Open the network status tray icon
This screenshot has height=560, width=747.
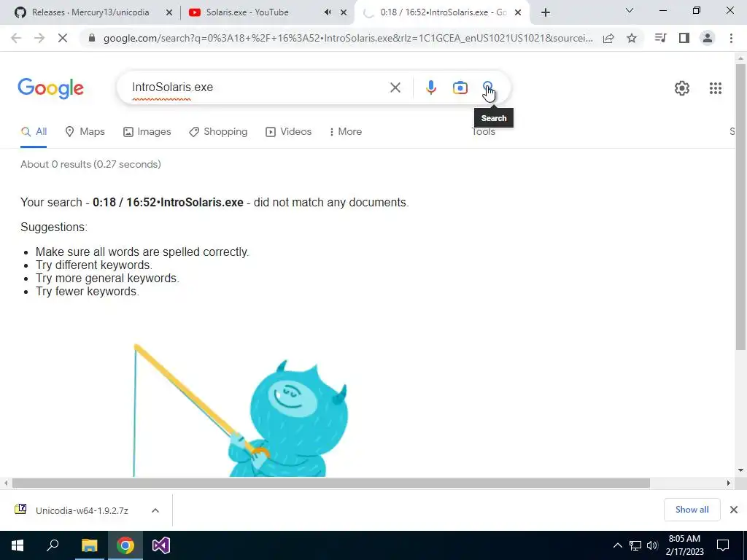(635, 545)
